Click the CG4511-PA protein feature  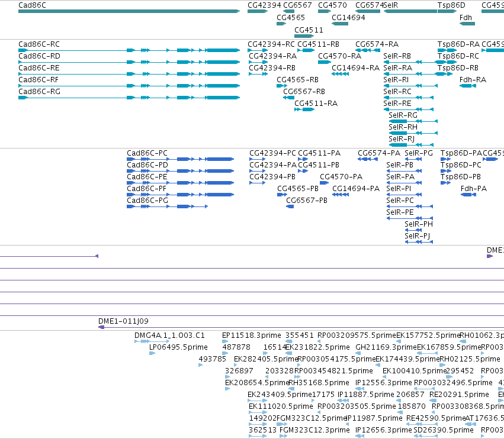303,159
